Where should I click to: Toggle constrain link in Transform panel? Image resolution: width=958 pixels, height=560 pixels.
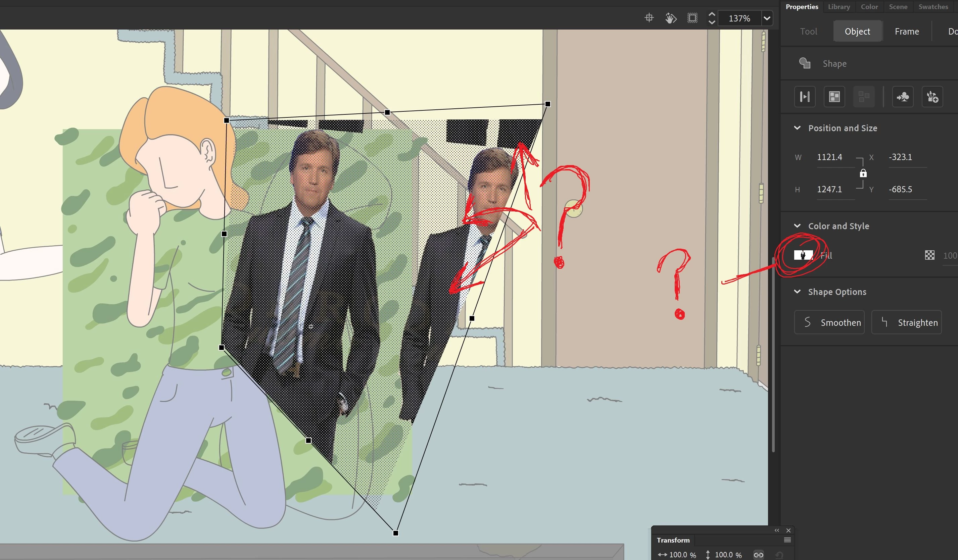(x=758, y=555)
